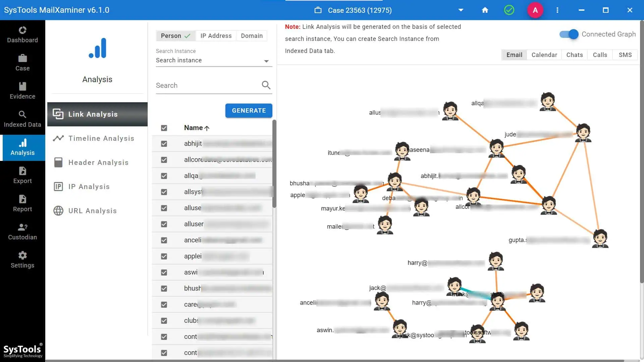Click the briefcase case icon in title bar
The height and width of the screenshot is (362, 644).
point(318,10)
